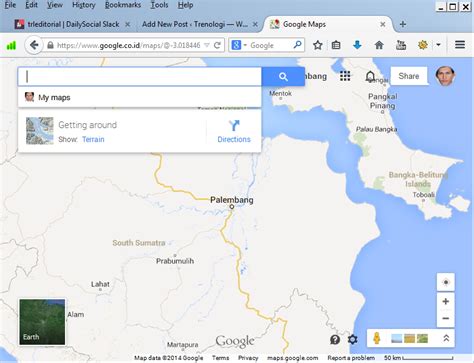Image resolution: width=474 pixels, height=363 pixels.
Task: Open the Google apps grid
Action: pyautogui.click(x=345, y=76)
